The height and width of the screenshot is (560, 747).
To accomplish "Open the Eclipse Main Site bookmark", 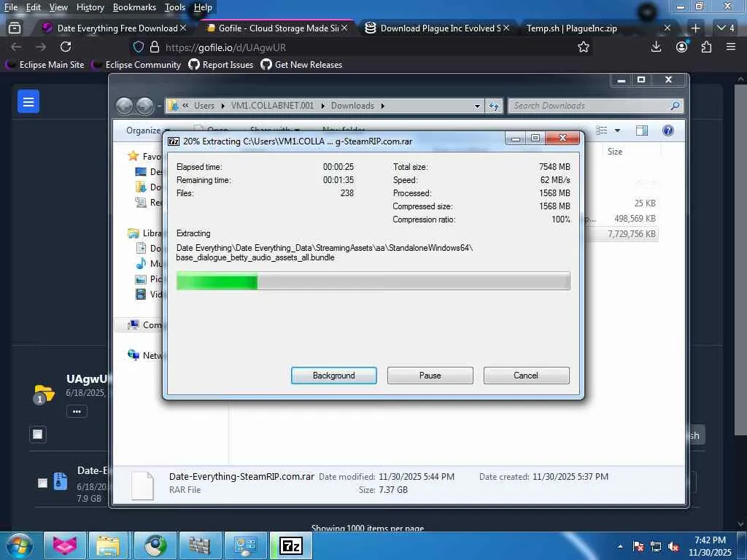I will [45, 64].
